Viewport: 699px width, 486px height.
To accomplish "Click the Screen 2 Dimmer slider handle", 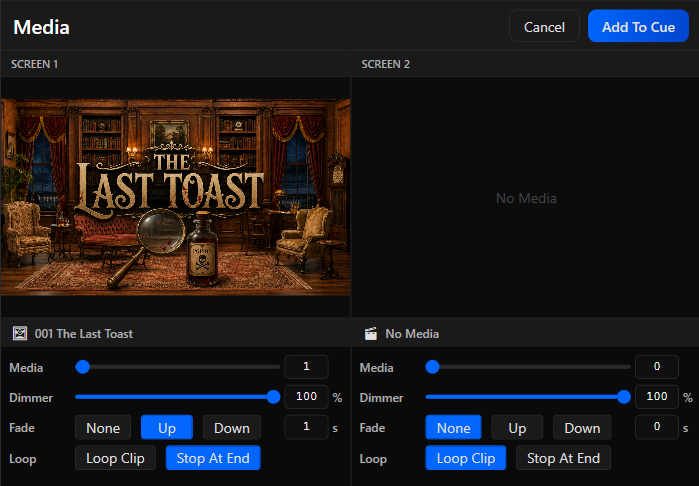I will point(624,397).
